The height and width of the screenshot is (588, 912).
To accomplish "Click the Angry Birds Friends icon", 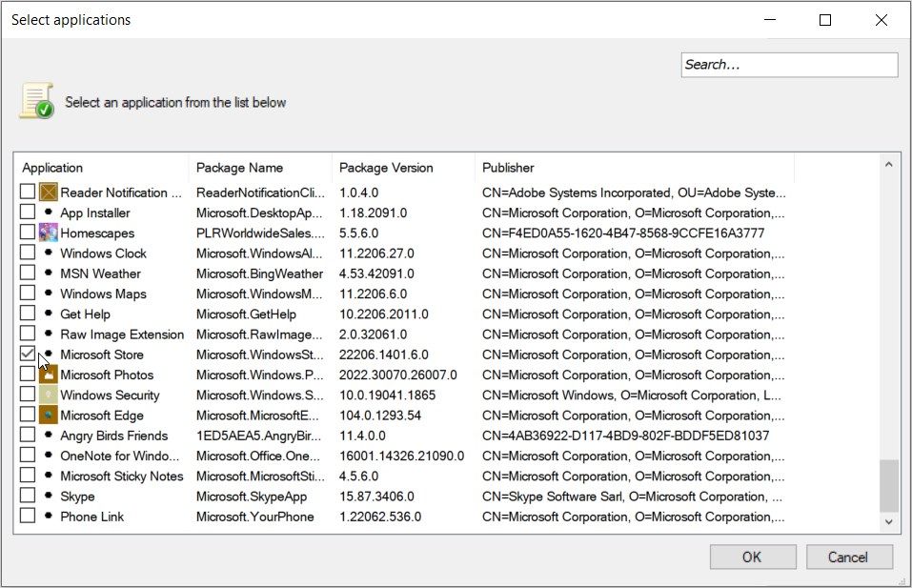I will pos(48,436).
